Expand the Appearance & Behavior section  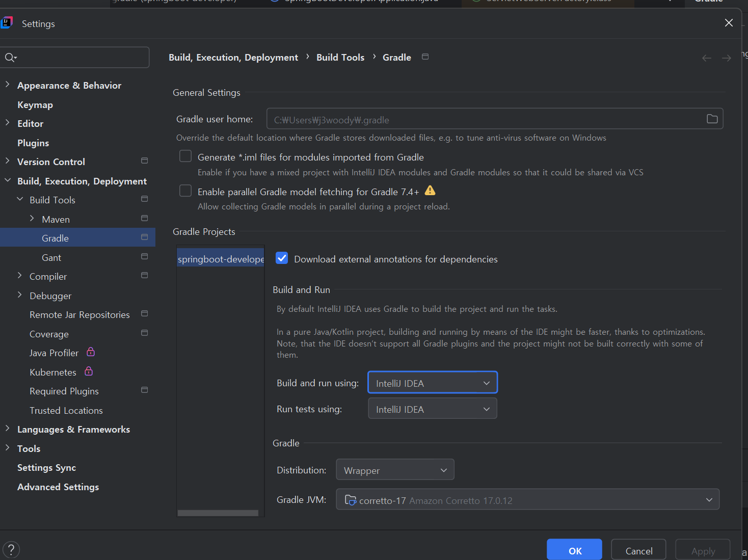coord(8,85)
